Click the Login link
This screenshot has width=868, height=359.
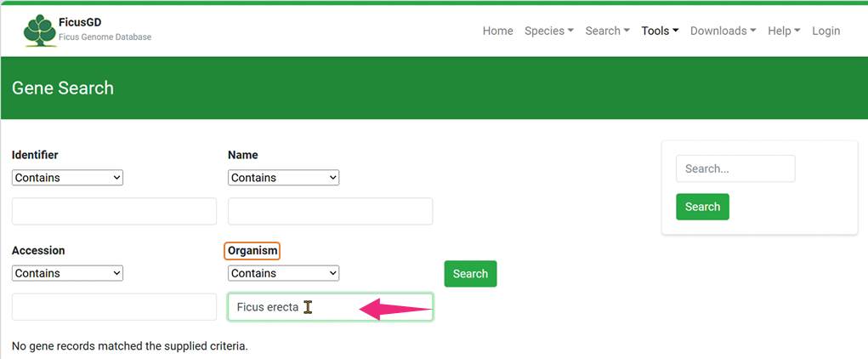(825, 31)
